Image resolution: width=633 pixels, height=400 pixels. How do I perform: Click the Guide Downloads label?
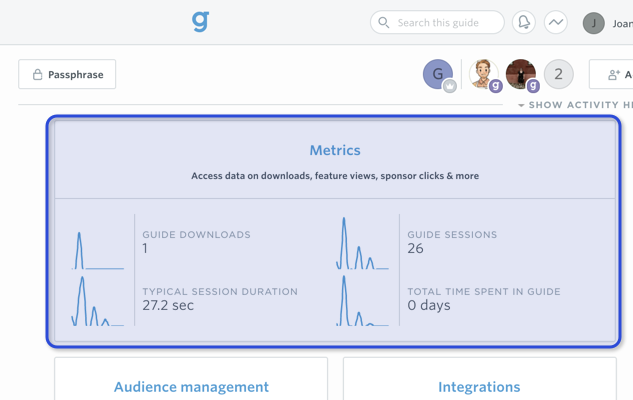coord(196,235)
